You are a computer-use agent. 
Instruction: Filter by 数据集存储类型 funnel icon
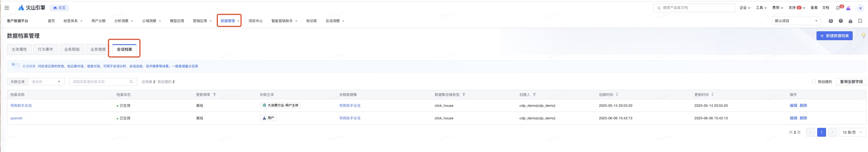tap(464, 95)
